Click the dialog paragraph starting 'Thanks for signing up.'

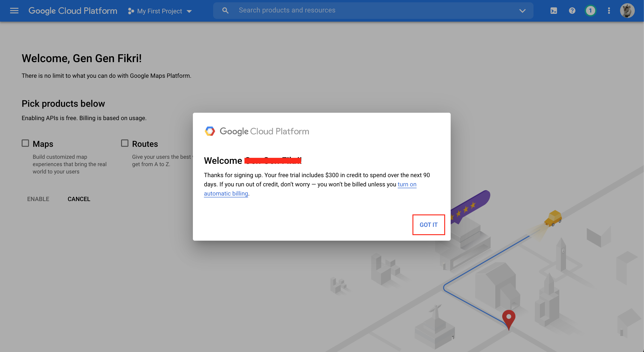coord(317,184)
